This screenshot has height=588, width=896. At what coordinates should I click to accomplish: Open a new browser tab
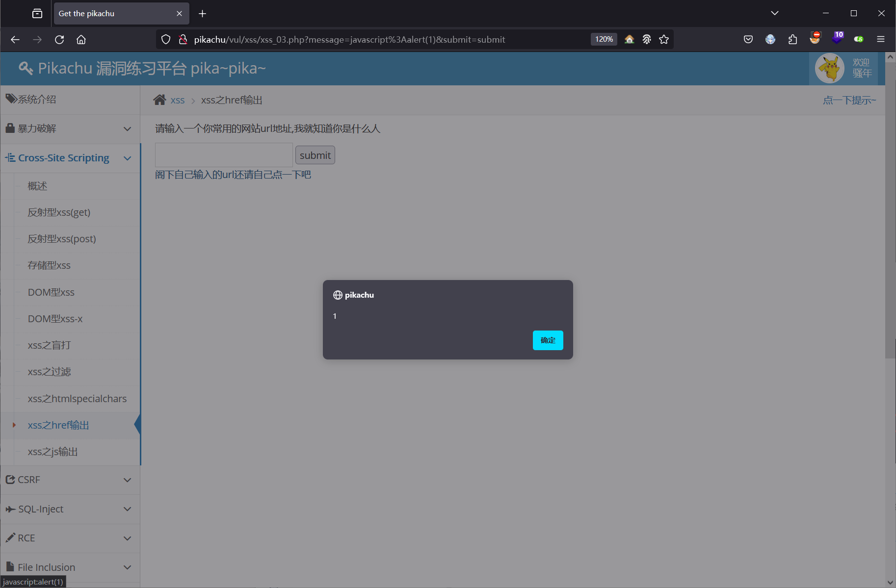(202, 13)
